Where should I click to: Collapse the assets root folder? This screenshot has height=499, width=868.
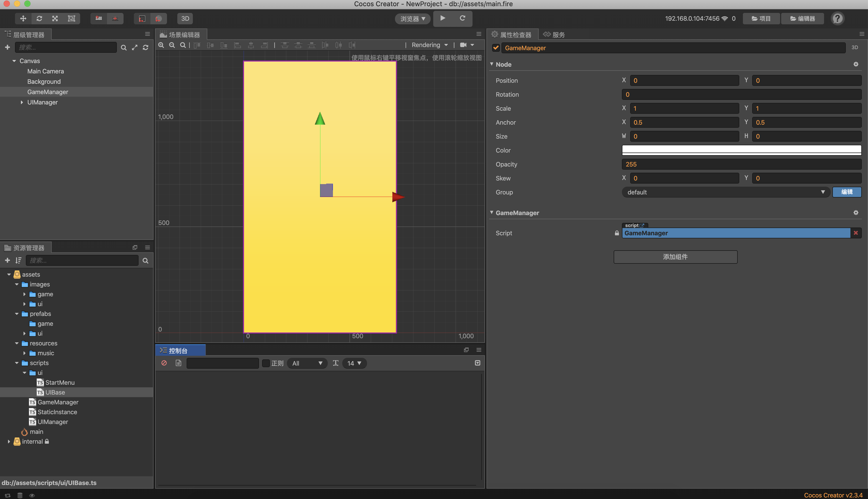(x=9, y=275)
